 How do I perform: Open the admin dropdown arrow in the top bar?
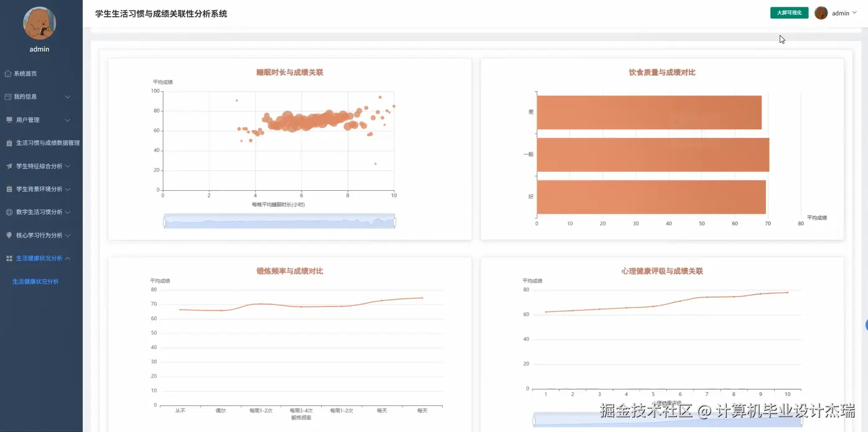[854, 13]
